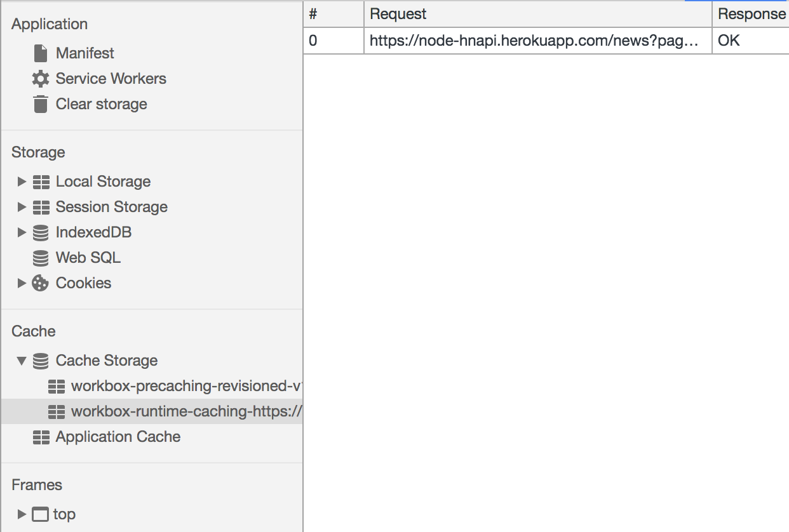Select the Clear storage trash icon

(41, 103)
